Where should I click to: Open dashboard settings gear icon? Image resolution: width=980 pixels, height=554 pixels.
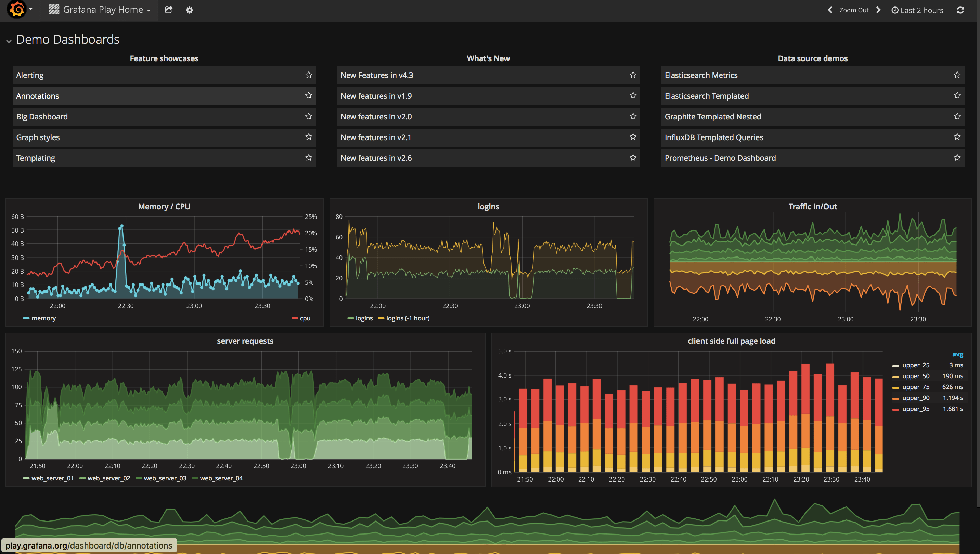click(189, 10)
